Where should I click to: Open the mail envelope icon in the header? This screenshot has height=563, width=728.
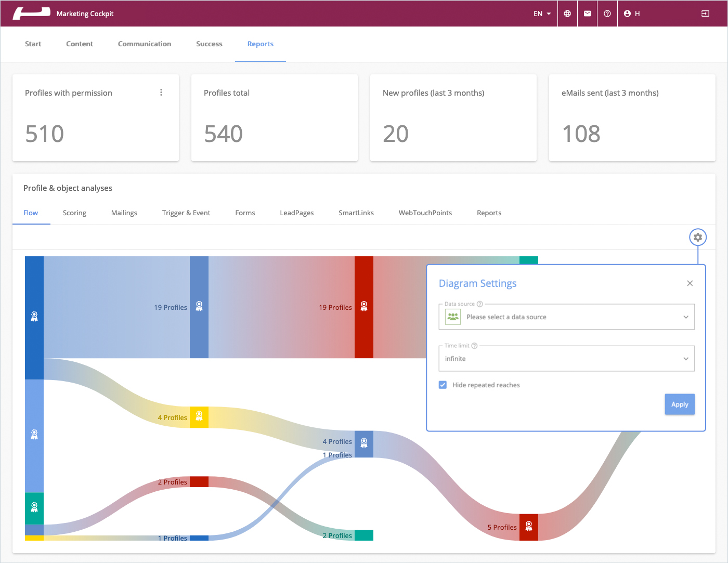[587, 14]
